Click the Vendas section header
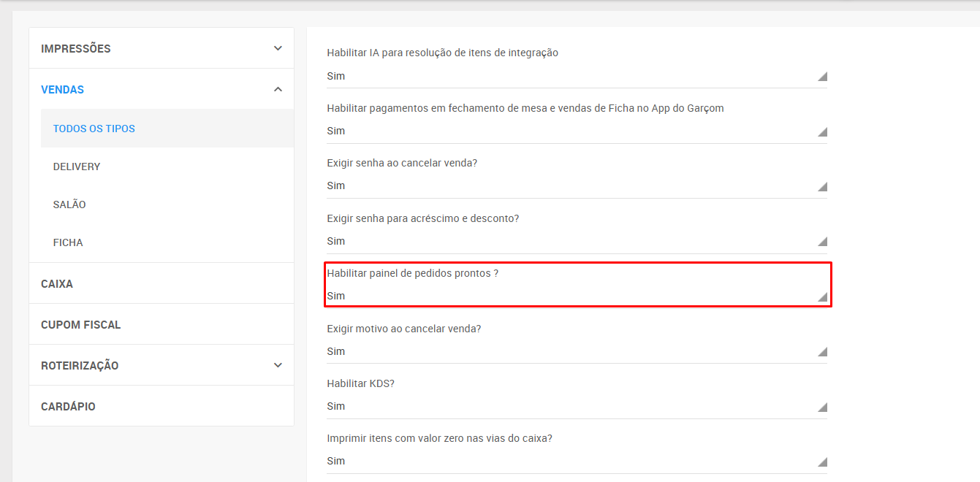This screenshot has height=482, width=980. click(63, 89)
